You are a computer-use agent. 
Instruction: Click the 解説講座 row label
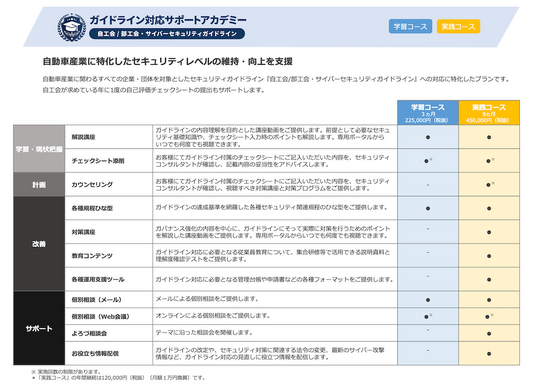(83, 137)
